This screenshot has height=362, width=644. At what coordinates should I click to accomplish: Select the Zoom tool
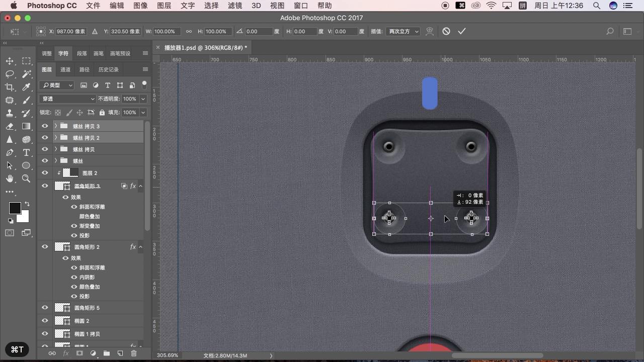click(x=26, y=178)
